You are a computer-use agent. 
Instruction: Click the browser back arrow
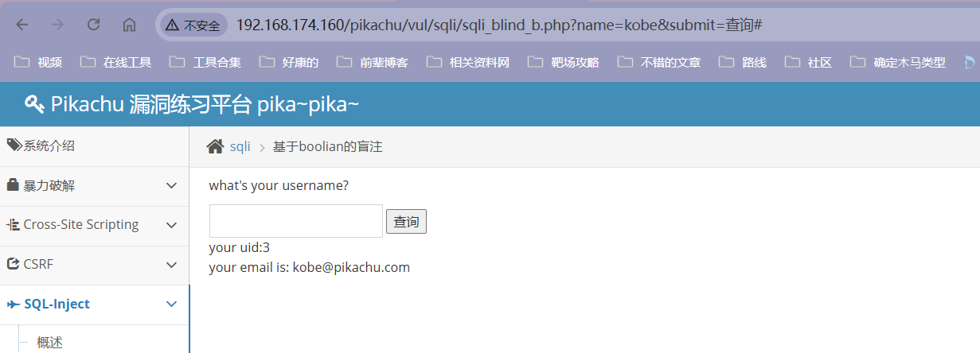tap(21, 25)
